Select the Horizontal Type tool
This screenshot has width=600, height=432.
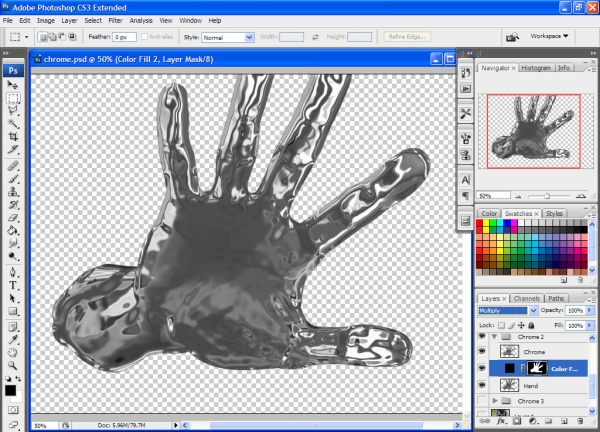(x=13, y=285)
